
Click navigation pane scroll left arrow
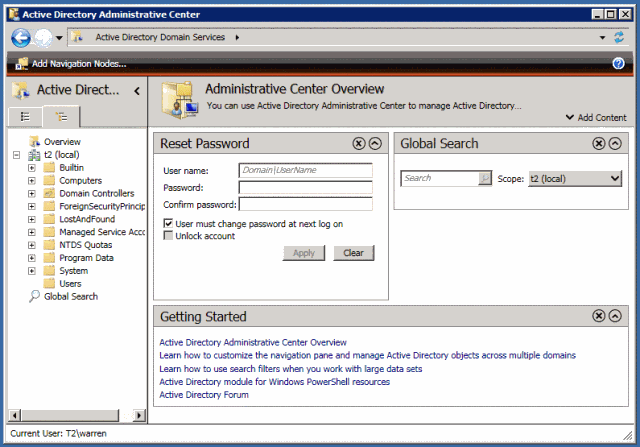[x=14, y=416]
